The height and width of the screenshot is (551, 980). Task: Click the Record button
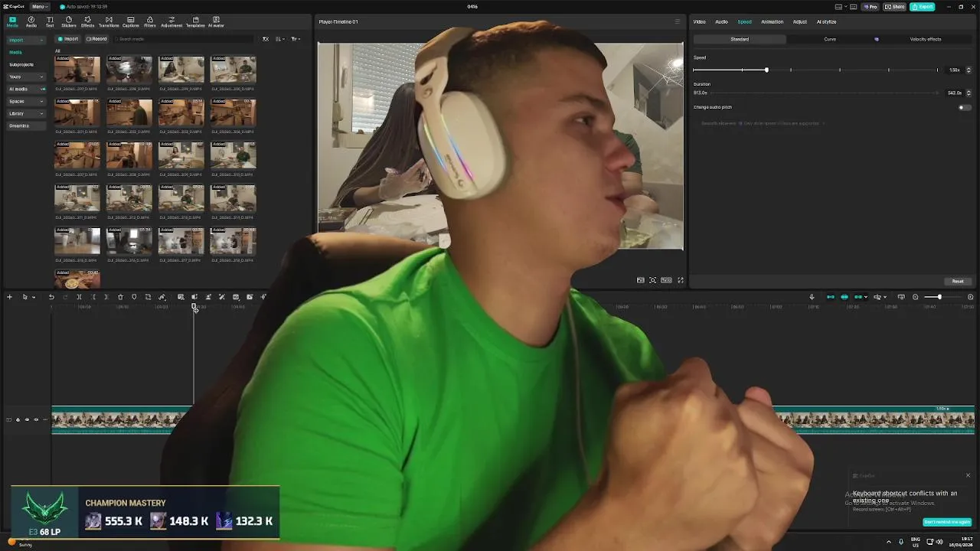[x=96, y=39]
